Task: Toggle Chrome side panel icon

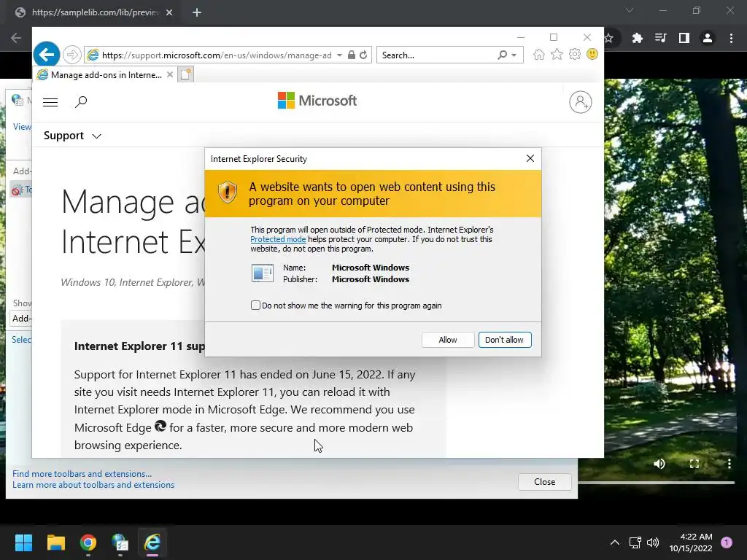Action: click(x=684, y=38)
